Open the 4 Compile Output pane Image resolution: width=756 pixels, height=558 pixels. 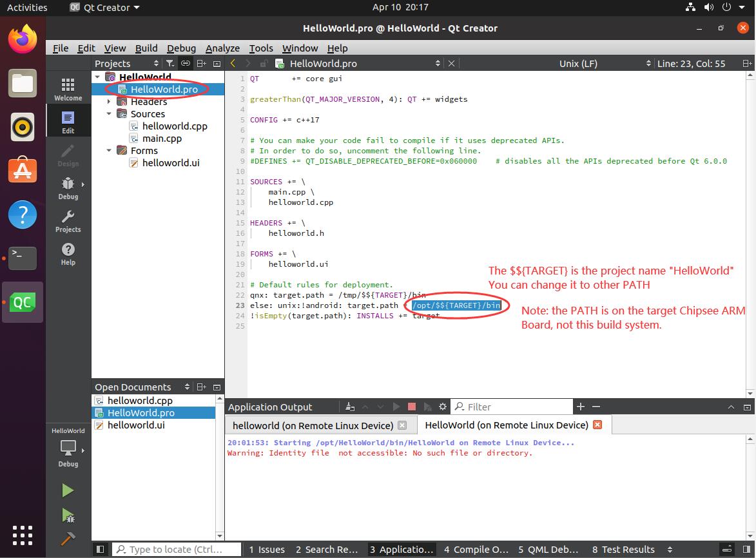click(476, 550)
